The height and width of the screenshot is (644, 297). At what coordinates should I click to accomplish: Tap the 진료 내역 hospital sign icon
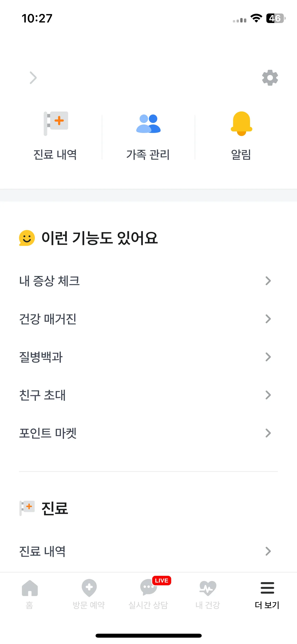click(56, 123)
